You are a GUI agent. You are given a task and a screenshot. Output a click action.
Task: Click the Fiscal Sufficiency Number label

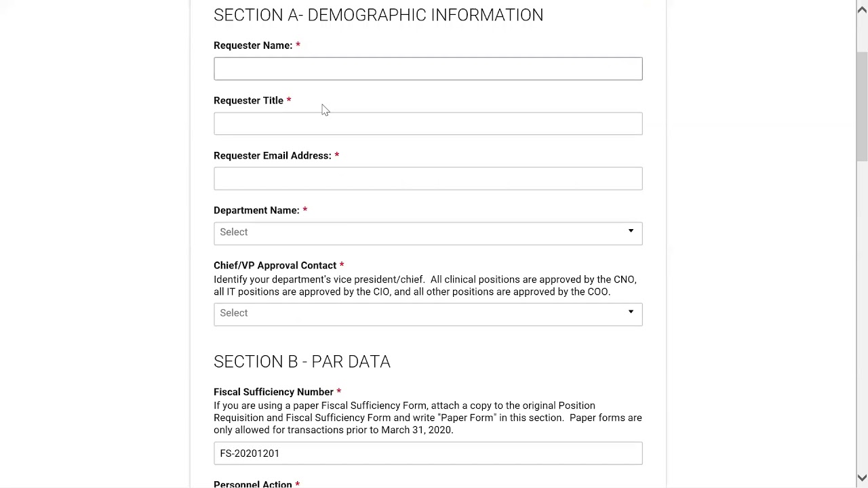(273, 392)
